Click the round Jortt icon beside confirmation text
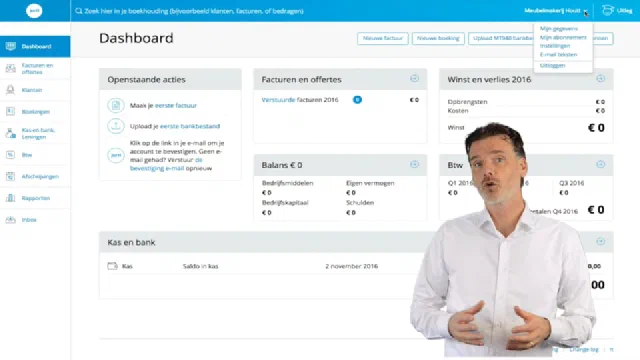 click(116, 155)
